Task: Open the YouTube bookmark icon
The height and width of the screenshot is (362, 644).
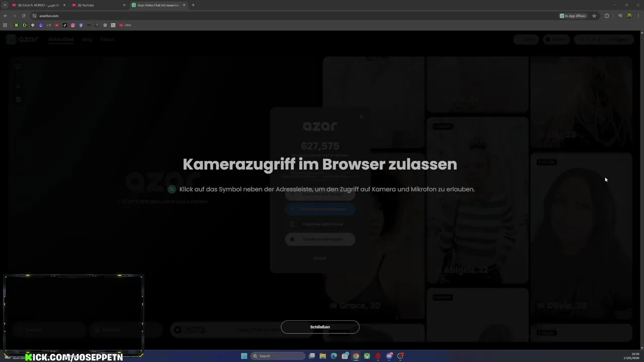Action: pos(57,25)
